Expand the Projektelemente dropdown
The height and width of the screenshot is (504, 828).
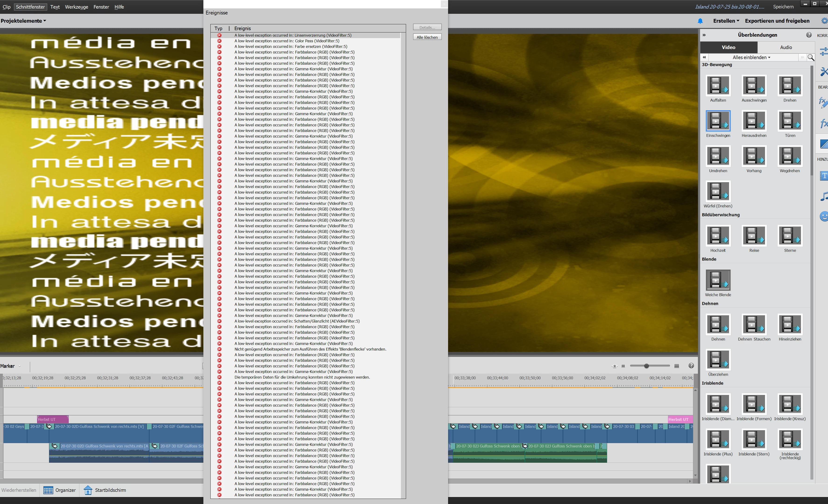(x=23, y=21)
